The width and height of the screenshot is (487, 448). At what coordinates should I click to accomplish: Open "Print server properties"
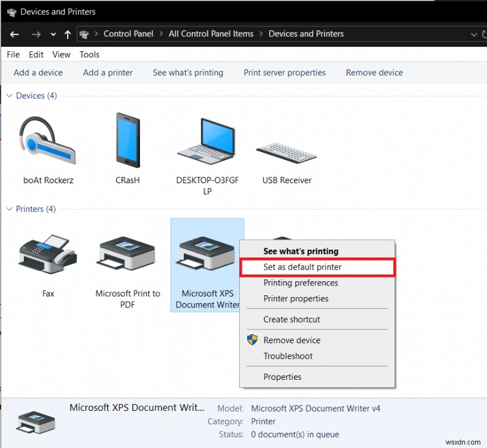[x=284, y=72]
